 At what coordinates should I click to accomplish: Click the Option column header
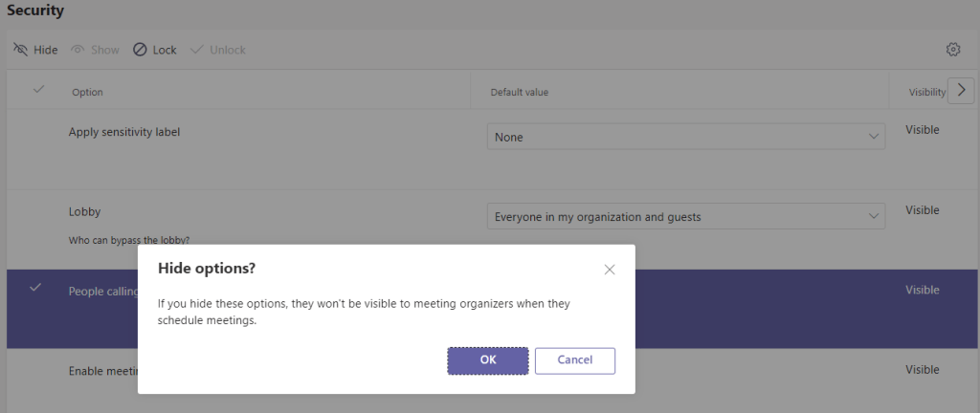point(87,92)
